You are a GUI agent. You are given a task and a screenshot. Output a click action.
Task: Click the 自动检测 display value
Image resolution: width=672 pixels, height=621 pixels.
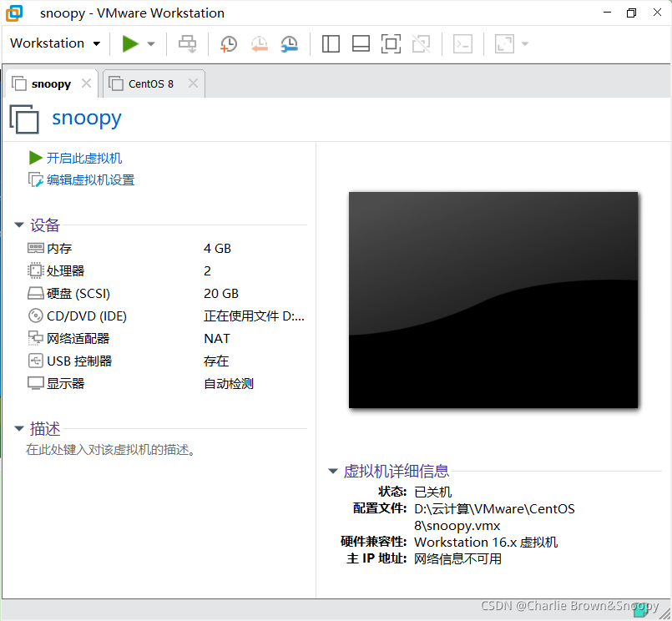[x=229, y=384]
